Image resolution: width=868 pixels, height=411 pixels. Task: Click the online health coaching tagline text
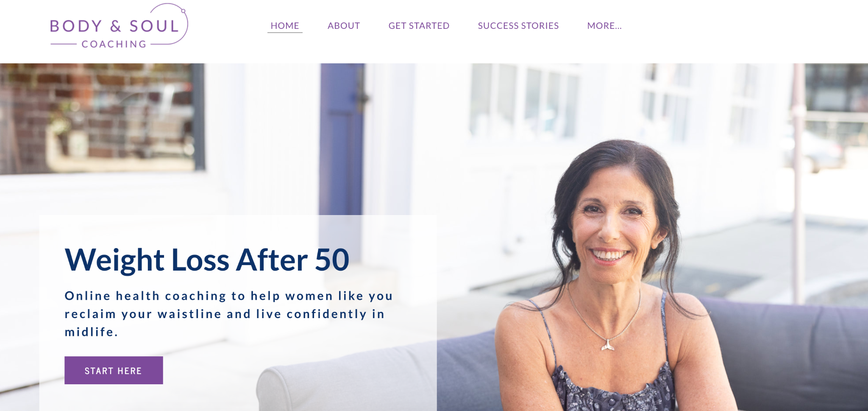229,313
